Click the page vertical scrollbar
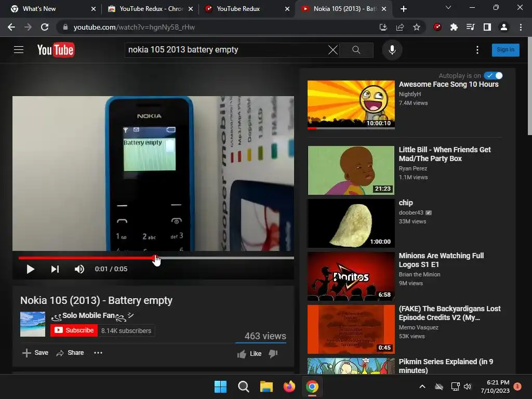This screenshot has height=399, width=532. (x=529, y=86)
